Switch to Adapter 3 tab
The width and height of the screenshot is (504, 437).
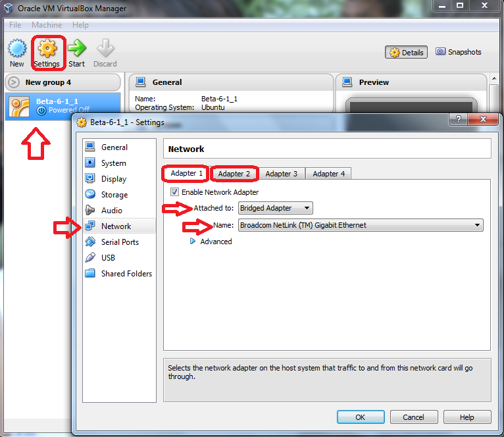pos(281,174)
